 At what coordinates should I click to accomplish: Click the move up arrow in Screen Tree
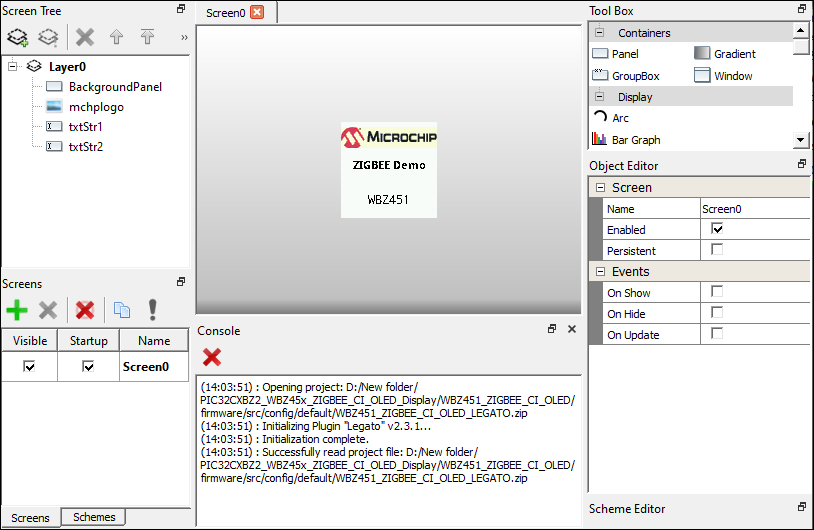pyautogui.click(x=116, y=37)
